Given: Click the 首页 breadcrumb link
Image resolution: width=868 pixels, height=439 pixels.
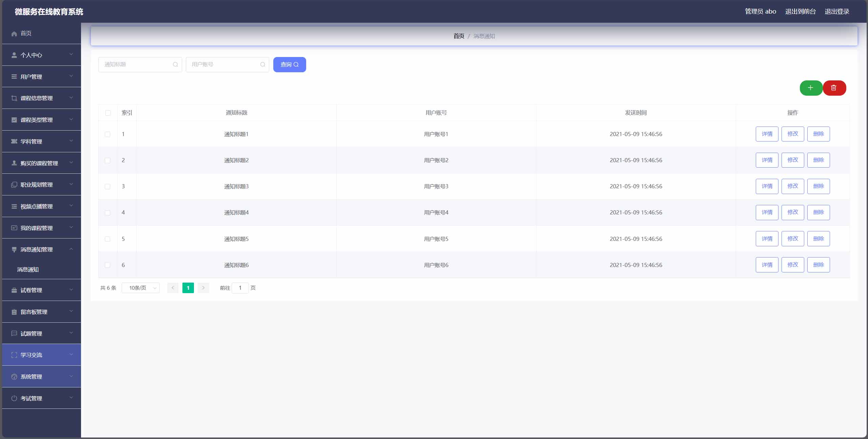Looking at the screenshot, I should 459,36.
